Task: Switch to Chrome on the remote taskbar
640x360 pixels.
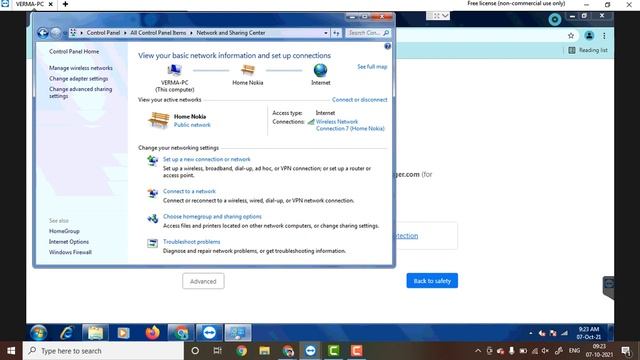Action: point(181,333)
